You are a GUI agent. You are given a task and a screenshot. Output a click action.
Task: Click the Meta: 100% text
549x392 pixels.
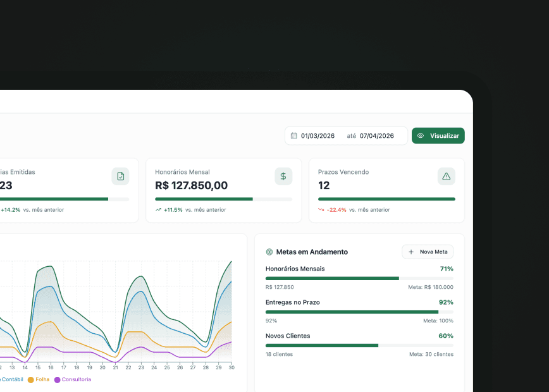pyautogui.click(x=438, y=321)
